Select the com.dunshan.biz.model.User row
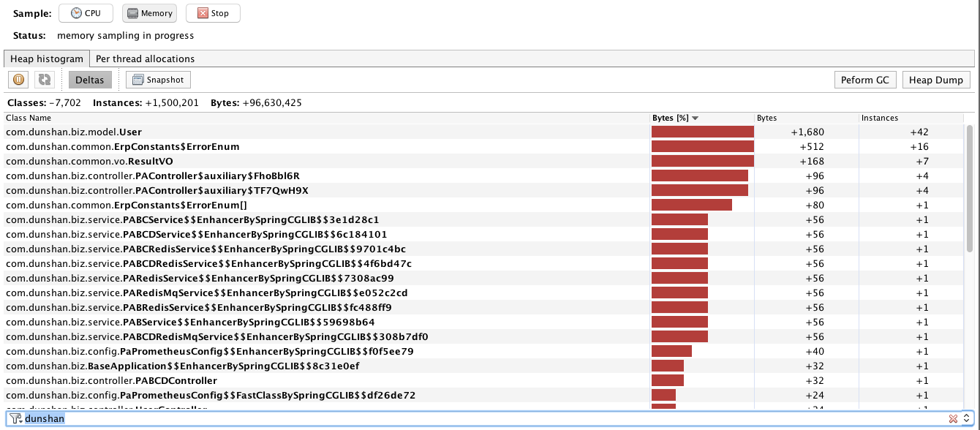This screenshot has height=430, width=980. pos(484,132)
